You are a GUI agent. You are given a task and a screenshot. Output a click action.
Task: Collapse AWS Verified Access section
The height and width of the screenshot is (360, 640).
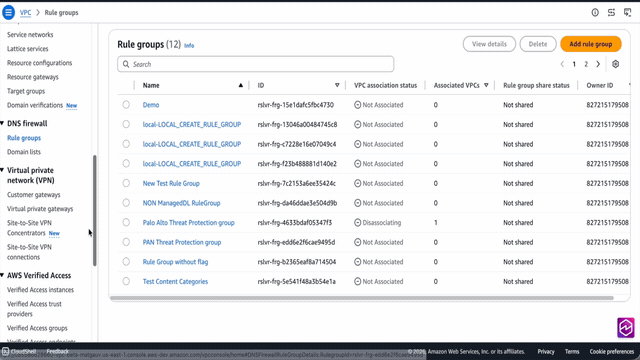click(x=2, y=276)
